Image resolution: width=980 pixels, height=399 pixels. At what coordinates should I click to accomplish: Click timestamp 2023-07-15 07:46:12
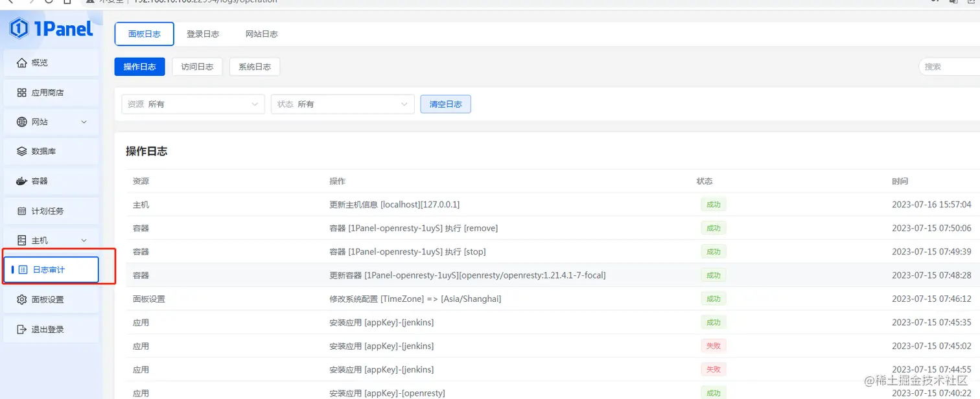point(931,299)
